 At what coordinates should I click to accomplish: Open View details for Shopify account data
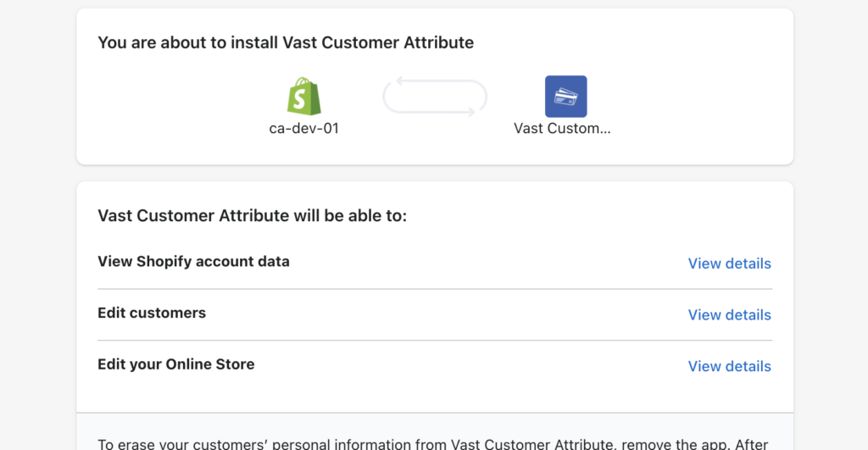coord(729,264)
